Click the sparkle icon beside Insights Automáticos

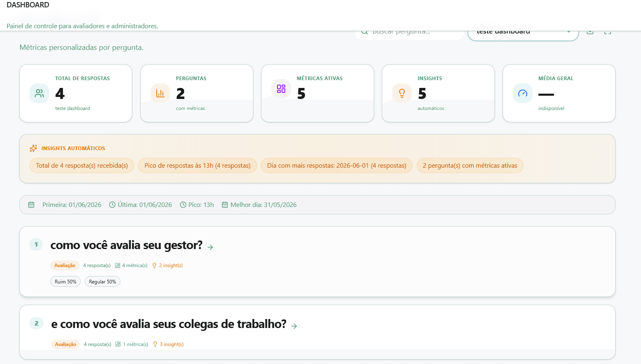34,148
